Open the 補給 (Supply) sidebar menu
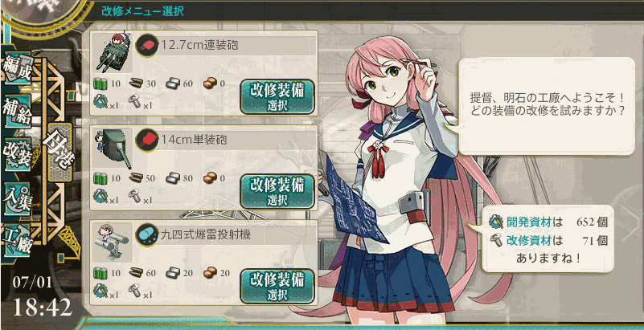This screenshot has height=330, width=644. [18, 111]
